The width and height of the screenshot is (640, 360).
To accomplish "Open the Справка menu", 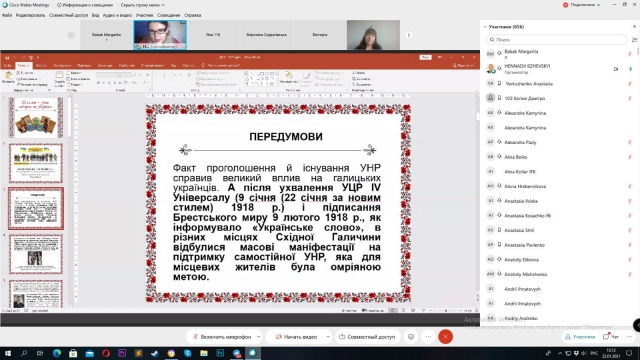I will point(192,15).
